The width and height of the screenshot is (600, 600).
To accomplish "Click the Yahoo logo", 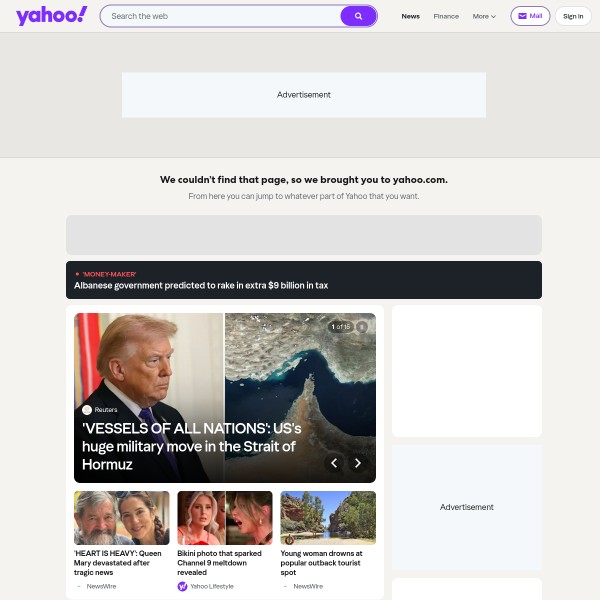I will [x=52, y=16].
